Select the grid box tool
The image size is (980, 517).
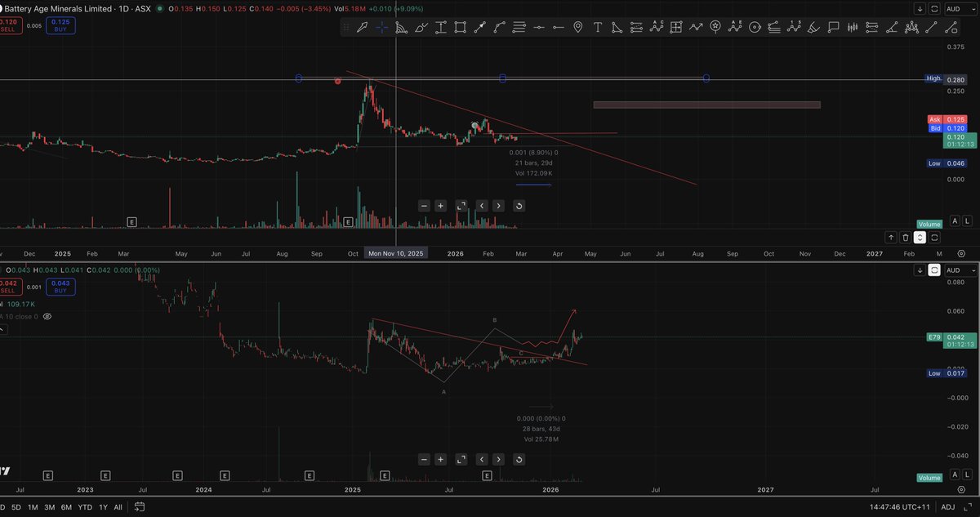point(676,27)
